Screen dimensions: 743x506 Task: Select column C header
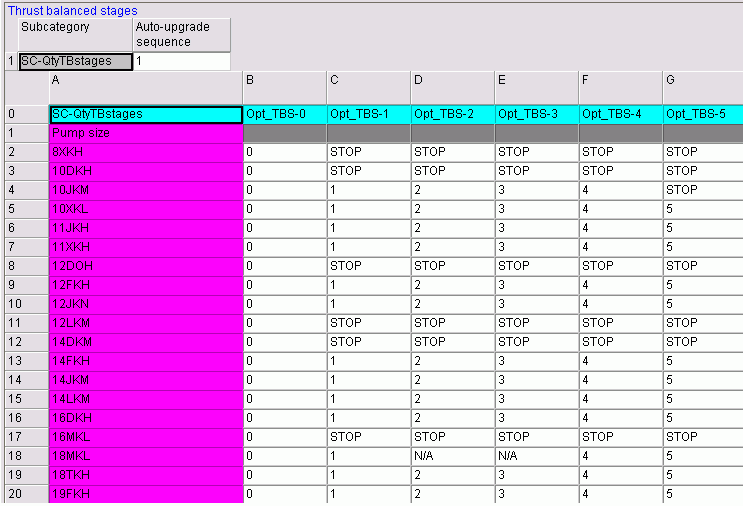coord(369,88)
